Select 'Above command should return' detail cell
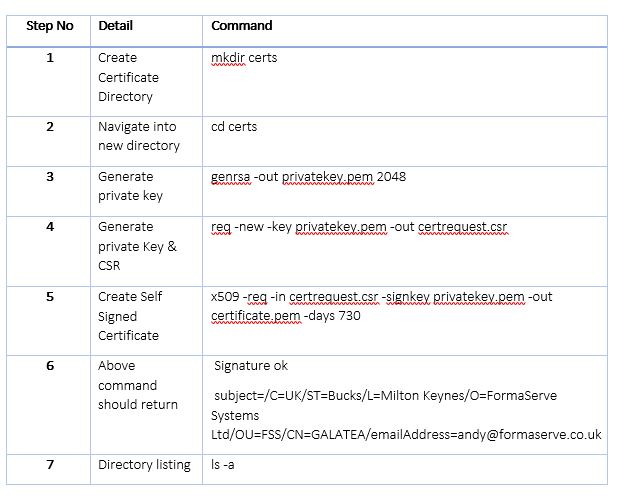Screen dimensions: 626x496 click(138, 385)
